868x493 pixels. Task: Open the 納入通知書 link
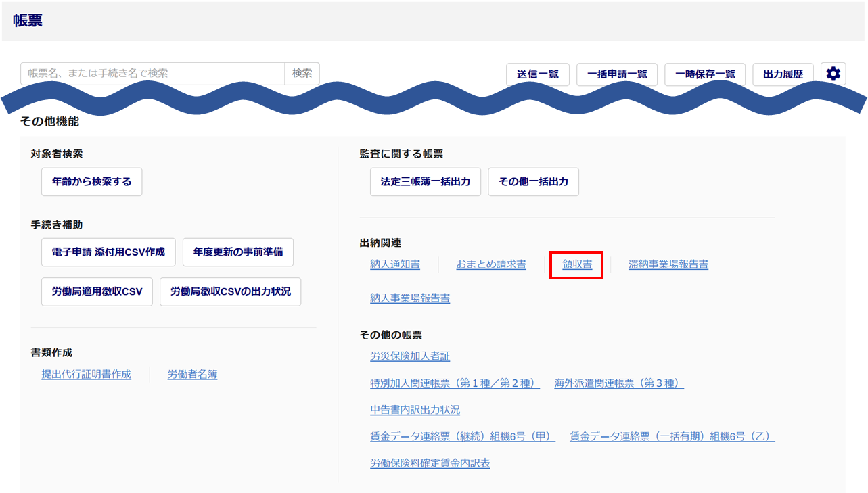tap(395, 264)
